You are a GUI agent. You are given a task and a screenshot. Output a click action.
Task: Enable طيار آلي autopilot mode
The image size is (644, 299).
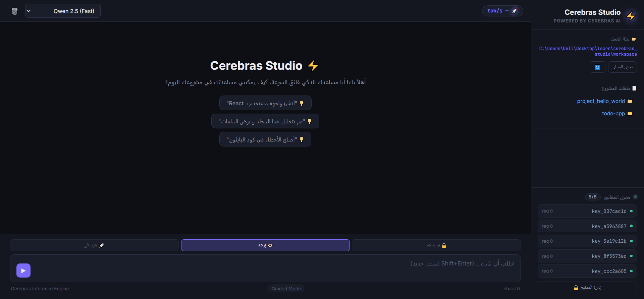[x=94, y=245]
